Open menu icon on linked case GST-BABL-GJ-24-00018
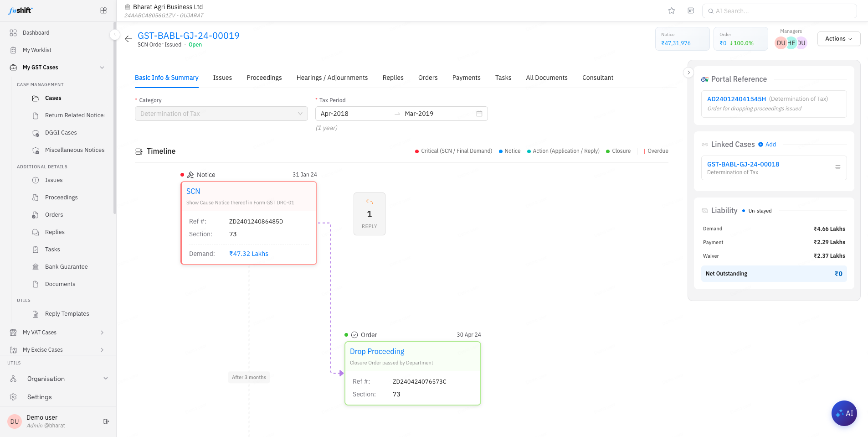Viewport: 868px width, 437px height. point(837,167)
